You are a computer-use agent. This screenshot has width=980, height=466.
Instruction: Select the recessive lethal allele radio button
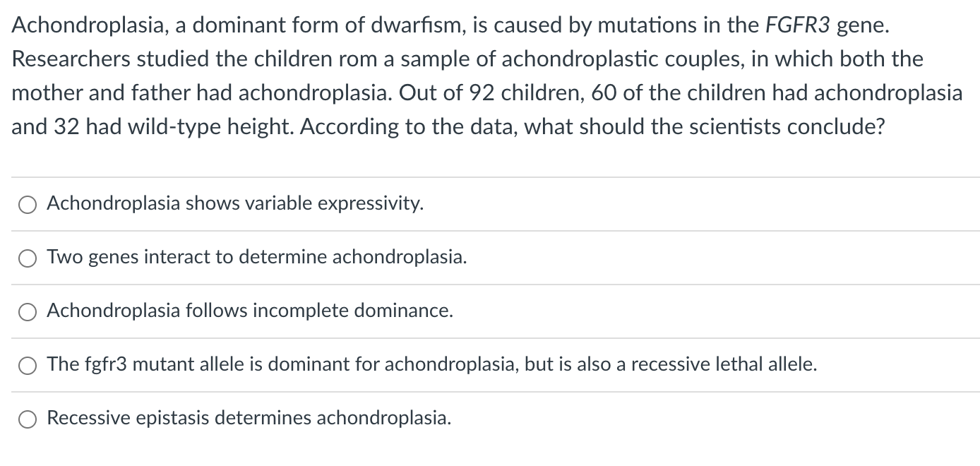28,366
